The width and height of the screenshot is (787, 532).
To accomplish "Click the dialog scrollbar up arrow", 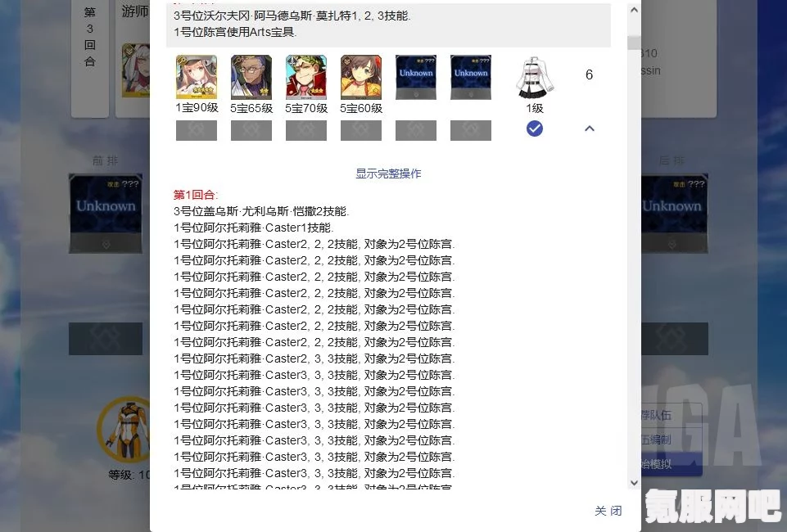I will [x=634, y=10].
